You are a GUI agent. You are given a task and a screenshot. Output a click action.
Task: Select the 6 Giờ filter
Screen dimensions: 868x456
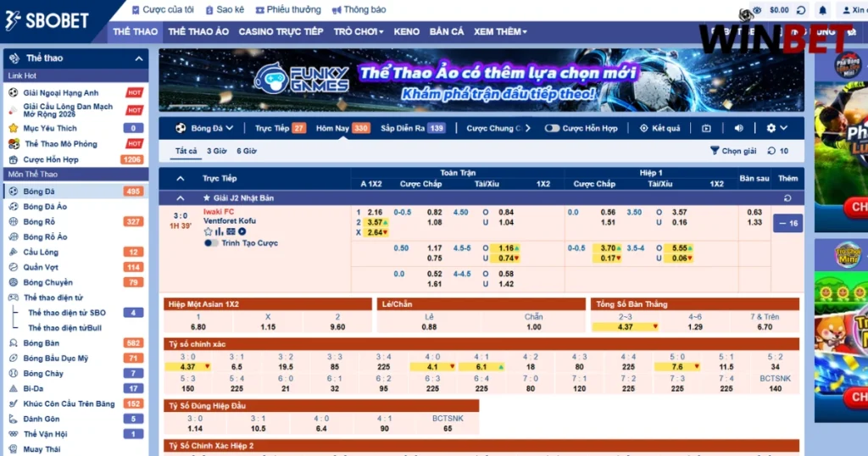[x=247, y=151]
